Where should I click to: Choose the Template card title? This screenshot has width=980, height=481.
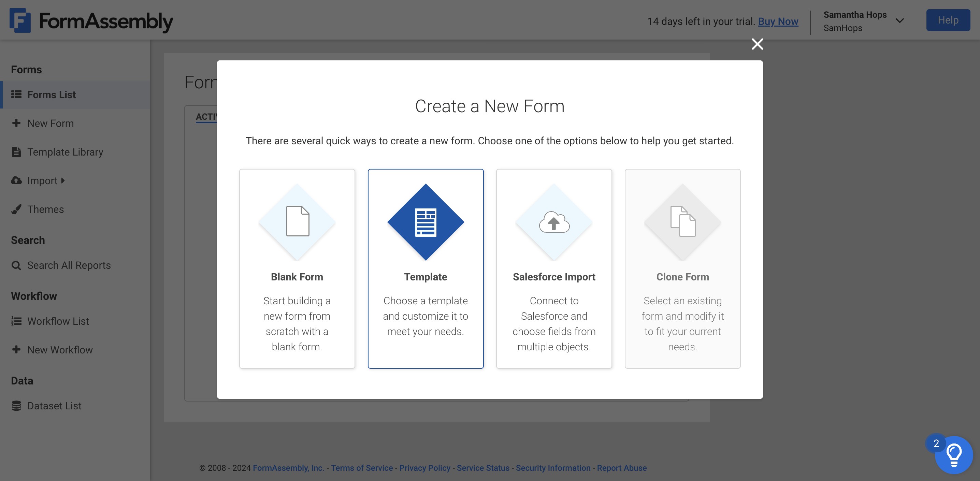425,277
